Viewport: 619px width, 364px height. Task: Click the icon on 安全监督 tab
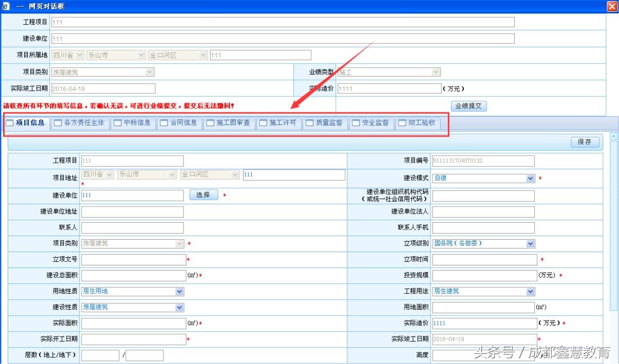coord(355,123)
